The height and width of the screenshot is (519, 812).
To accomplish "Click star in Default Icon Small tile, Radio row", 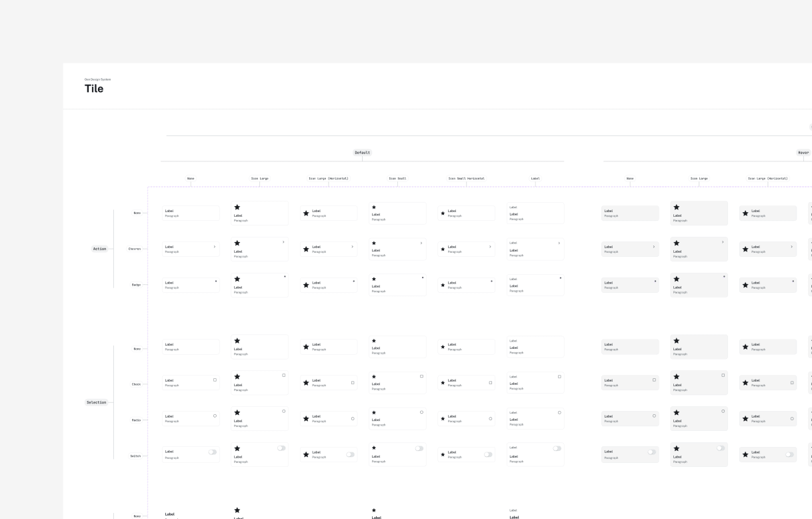I will [374, 413].
